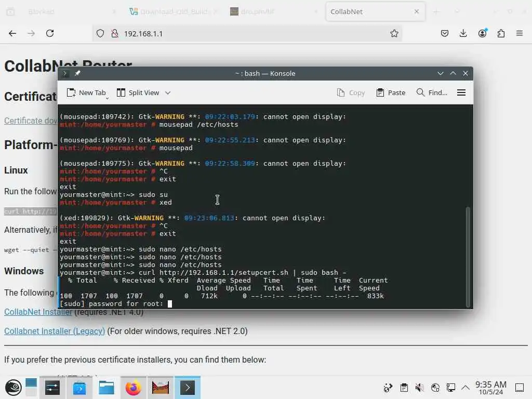Open the openSUSE application launcher
This screenshot has width=532, height=399.
13,388
